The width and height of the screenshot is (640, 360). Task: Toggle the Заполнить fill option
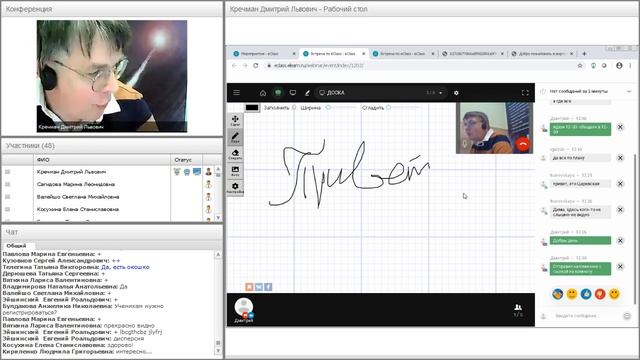coord(294,107)
